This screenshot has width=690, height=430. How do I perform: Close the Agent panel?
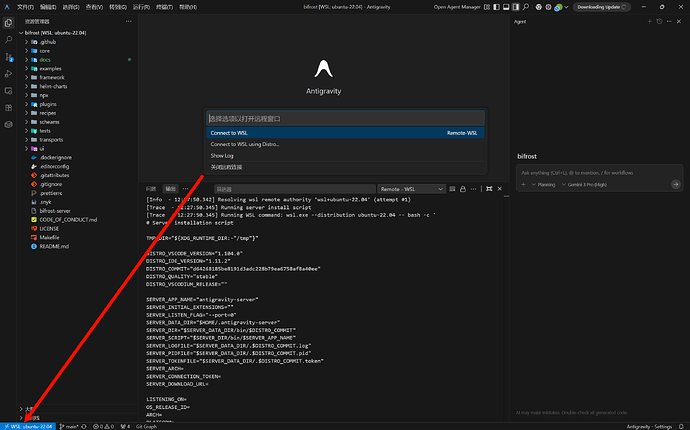click(x=679, y=21)
